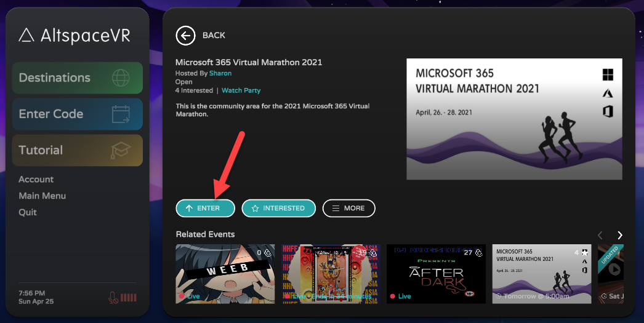Toggle Interested star button
Viewport: 644px width, 323px height.
pyautogui.click(x=278, y=208)
